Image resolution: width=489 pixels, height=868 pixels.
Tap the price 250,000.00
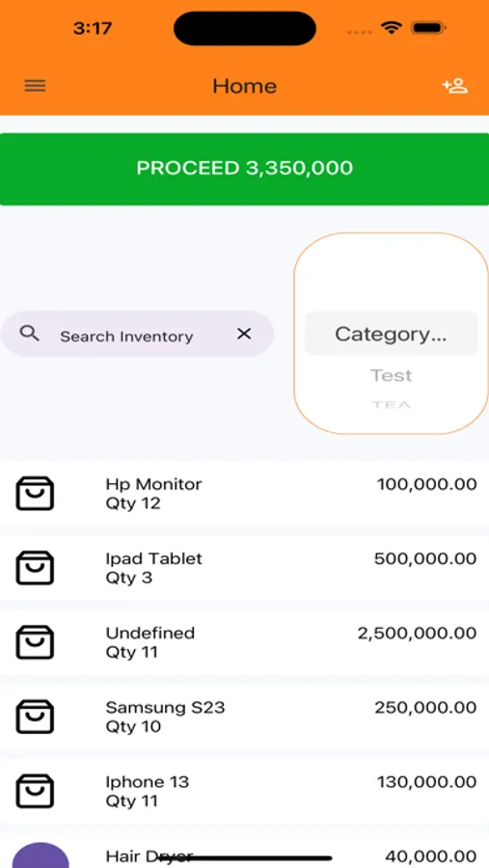pos(425,708)
